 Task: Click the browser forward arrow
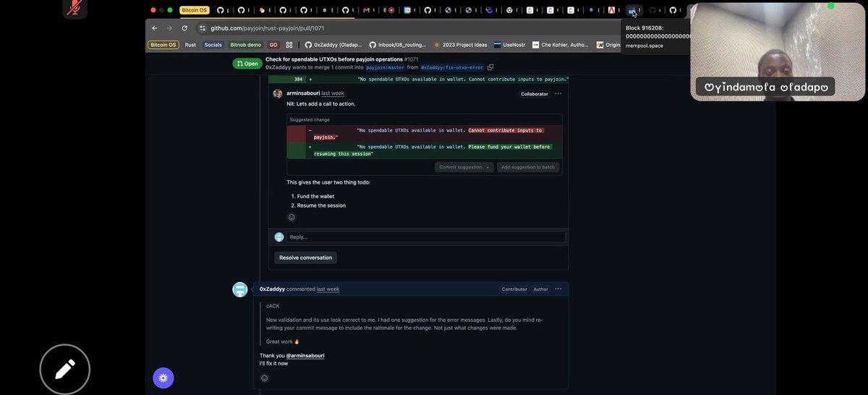[169, 28]
